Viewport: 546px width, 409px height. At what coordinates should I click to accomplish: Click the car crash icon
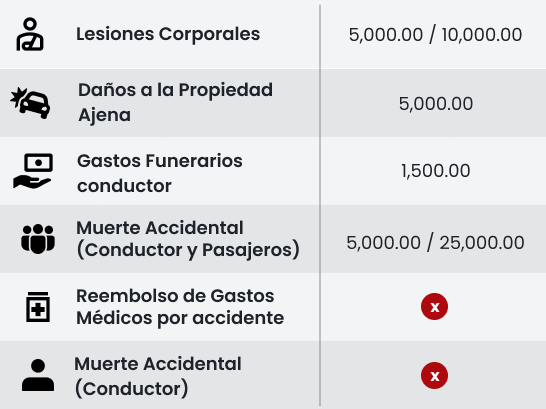click(30, 103)
